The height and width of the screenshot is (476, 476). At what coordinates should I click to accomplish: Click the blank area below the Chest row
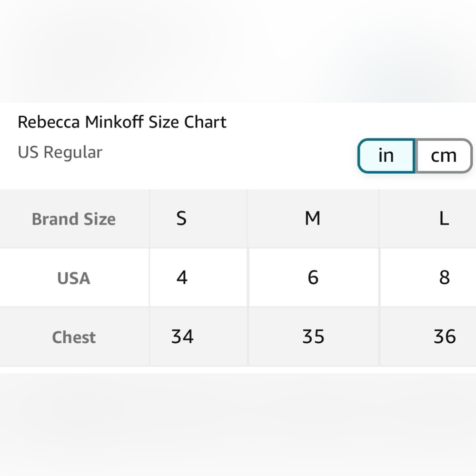[238, 419]
